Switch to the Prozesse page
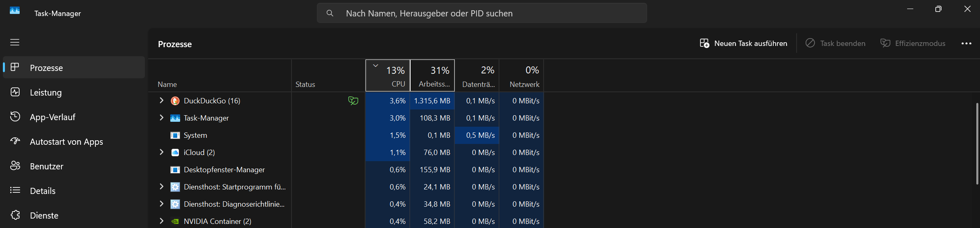Viewport: 980px width, 228px height. coord(74,68)
